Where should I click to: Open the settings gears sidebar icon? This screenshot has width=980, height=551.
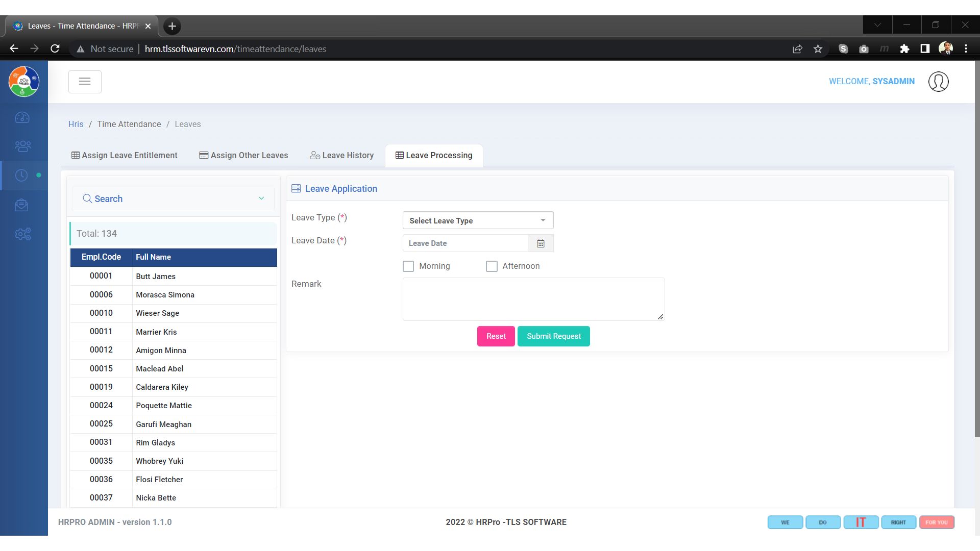click(x=22, y=234)
